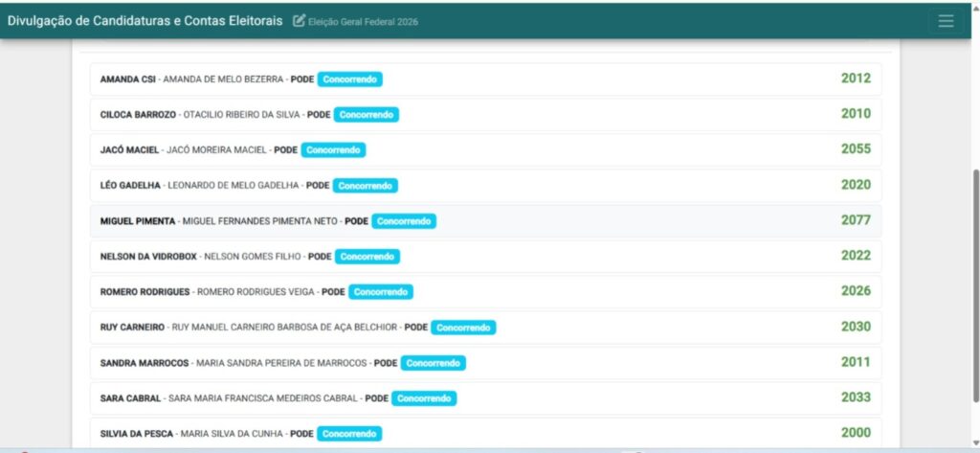Open candidate Amanda CSI entry

pyautogui.click(x=485, y=79)
